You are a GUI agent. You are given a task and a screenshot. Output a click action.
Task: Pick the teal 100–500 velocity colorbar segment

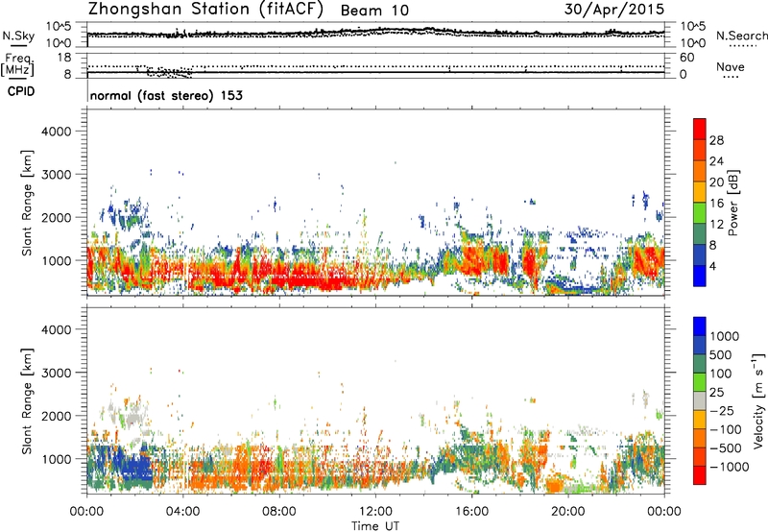click(x=700, y=364)
